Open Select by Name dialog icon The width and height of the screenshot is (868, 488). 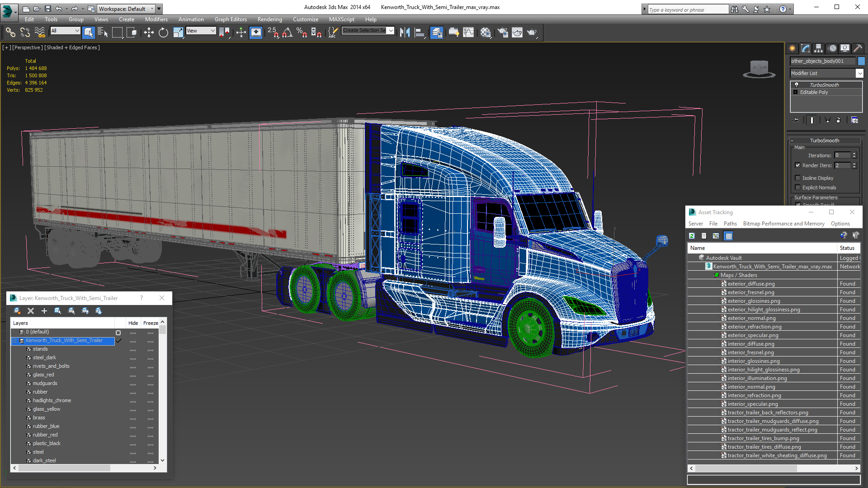[103, 32]
